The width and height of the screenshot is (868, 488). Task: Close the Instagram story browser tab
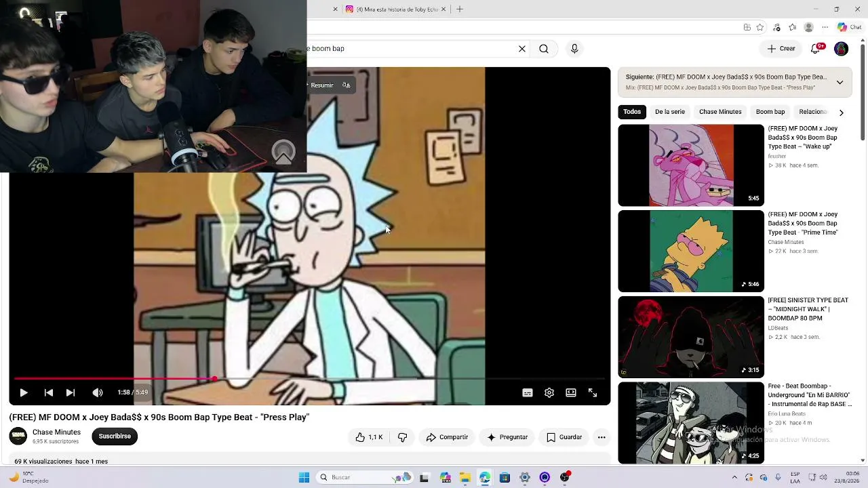point(444,9)
